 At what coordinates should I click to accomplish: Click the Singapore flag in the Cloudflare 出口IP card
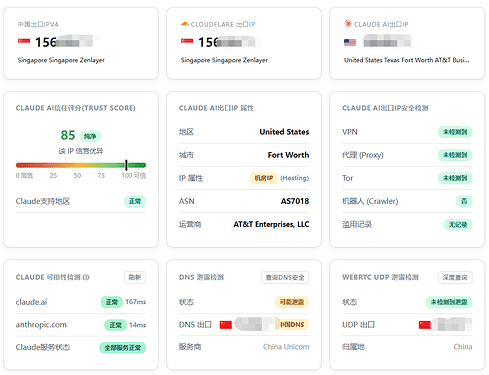pyautogui.click(x=187, y=41)
